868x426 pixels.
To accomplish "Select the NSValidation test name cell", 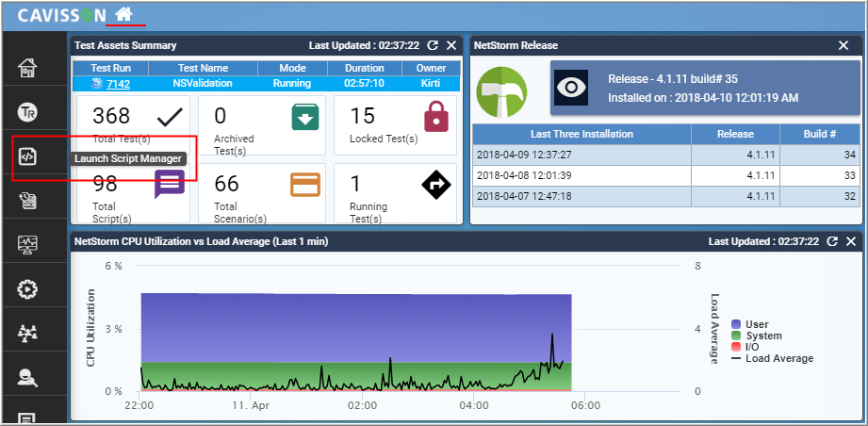I will click(203, 84).
